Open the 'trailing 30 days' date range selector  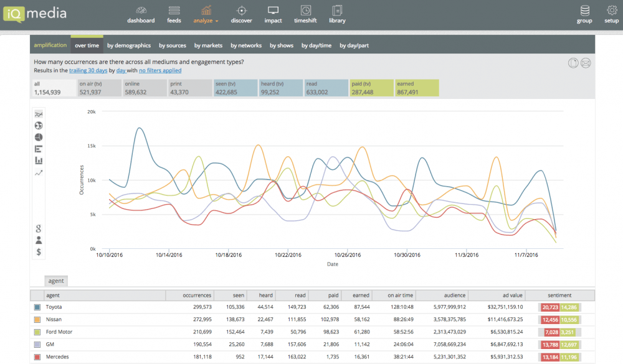point(88,71)
